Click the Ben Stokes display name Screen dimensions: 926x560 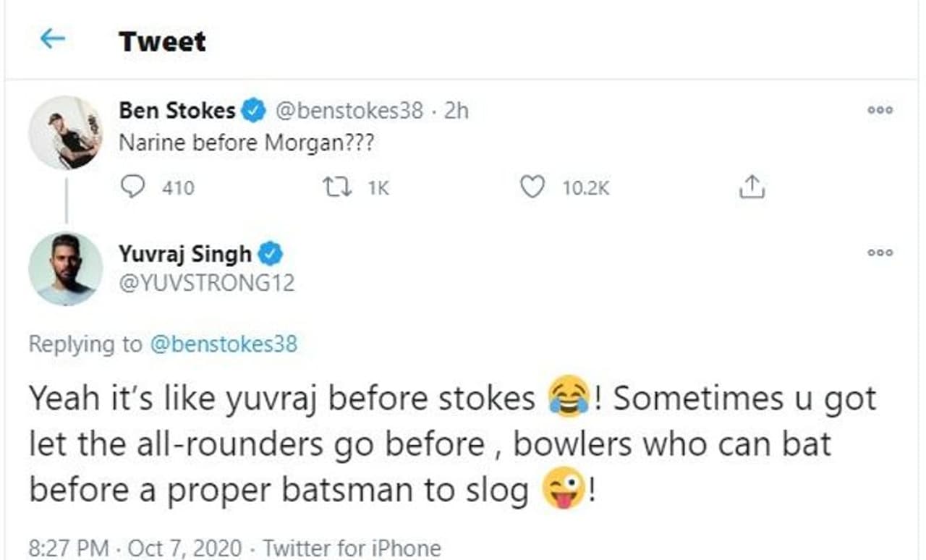[177, 111]
